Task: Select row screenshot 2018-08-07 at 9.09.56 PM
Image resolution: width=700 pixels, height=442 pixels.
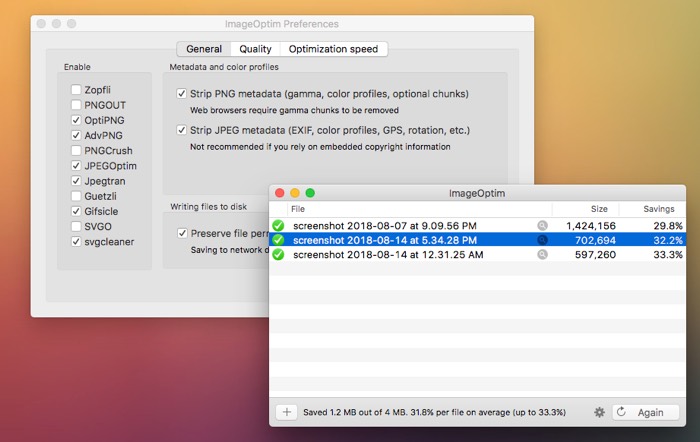Action: point(477,225)
